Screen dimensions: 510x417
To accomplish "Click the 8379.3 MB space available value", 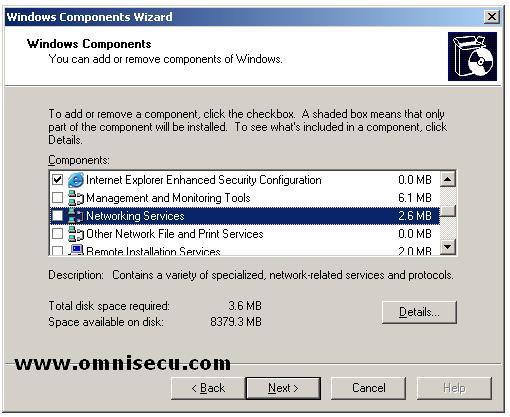I will pos(236,322).
